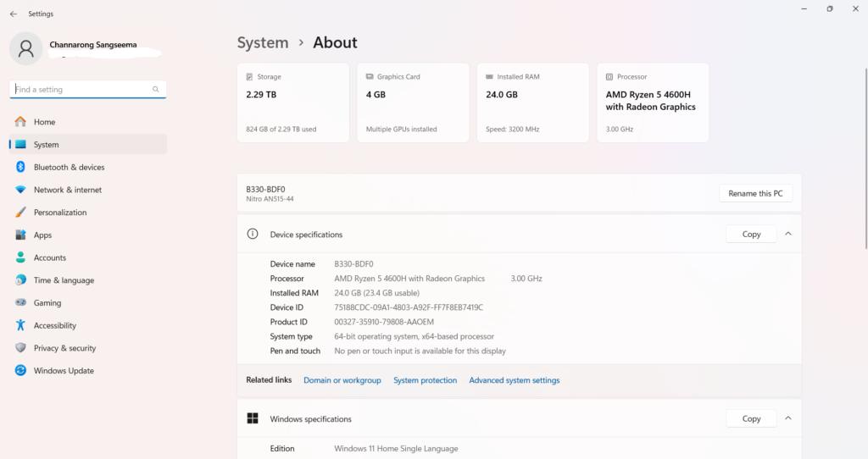Screen dimensions: 868x459
Task: Open the Storage 2.29 TB card
Action: [293, 102]
